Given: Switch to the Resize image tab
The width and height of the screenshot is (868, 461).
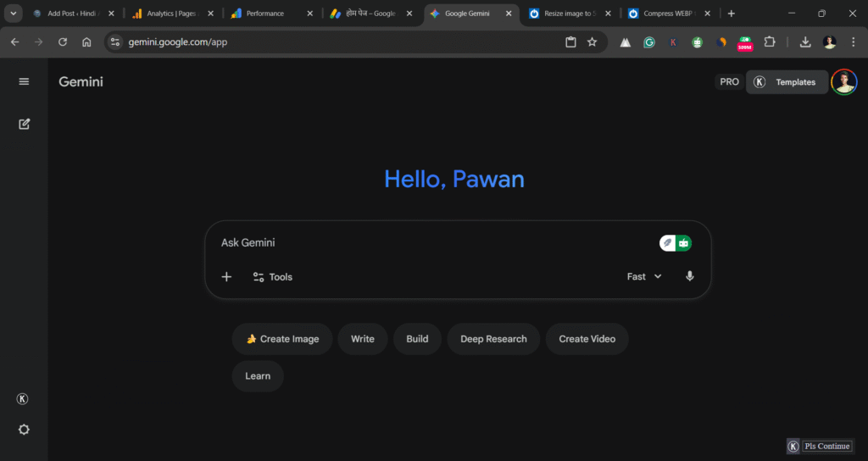Looking at the screenshot, I should tap(569, 14).
